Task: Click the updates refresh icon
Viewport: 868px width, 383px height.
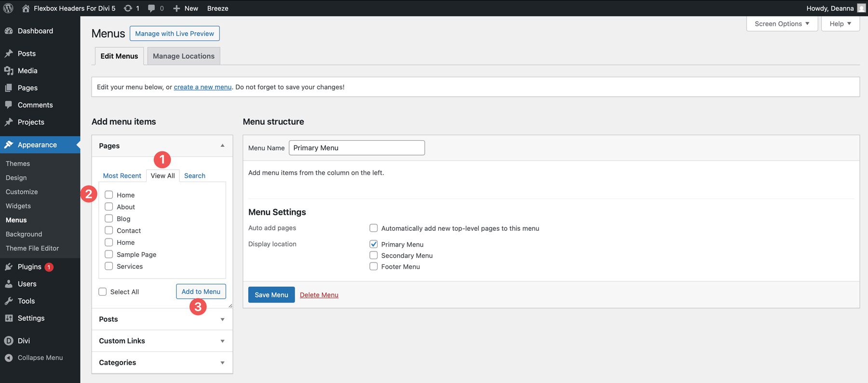Action: 128,8
